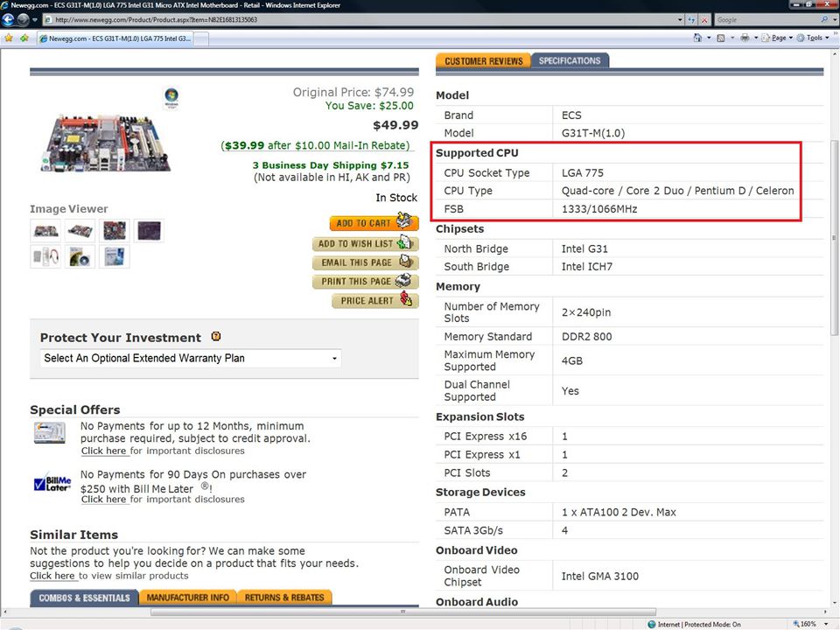Image resolution: width=840 pixels, height=630 pixels.
Task: Open the Page menu
Action: (777, 38)
